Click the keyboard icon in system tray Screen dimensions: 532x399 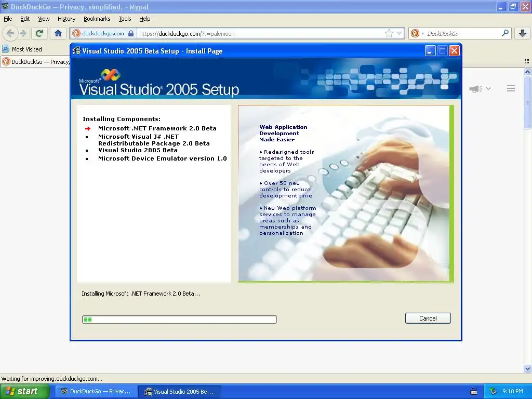pos(474,392)
